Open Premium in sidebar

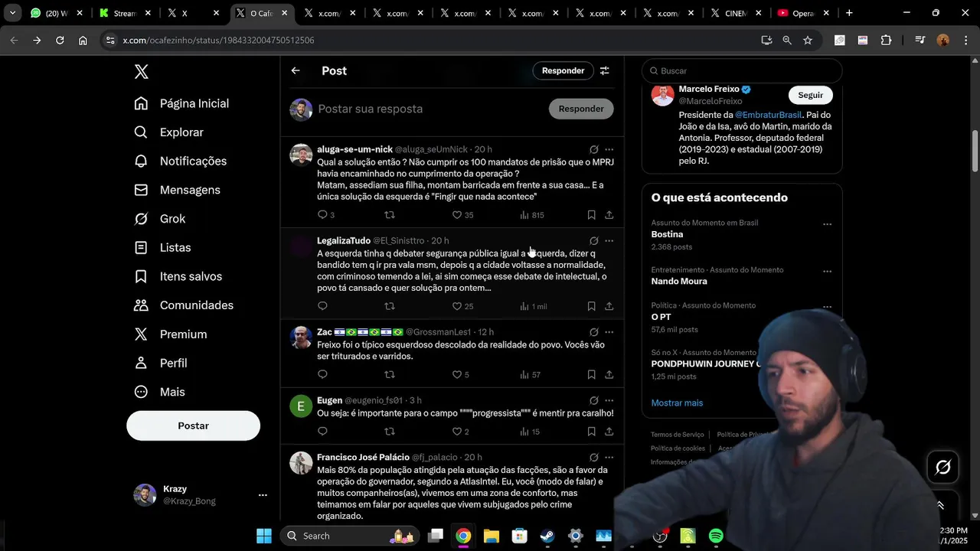point(171,334)
